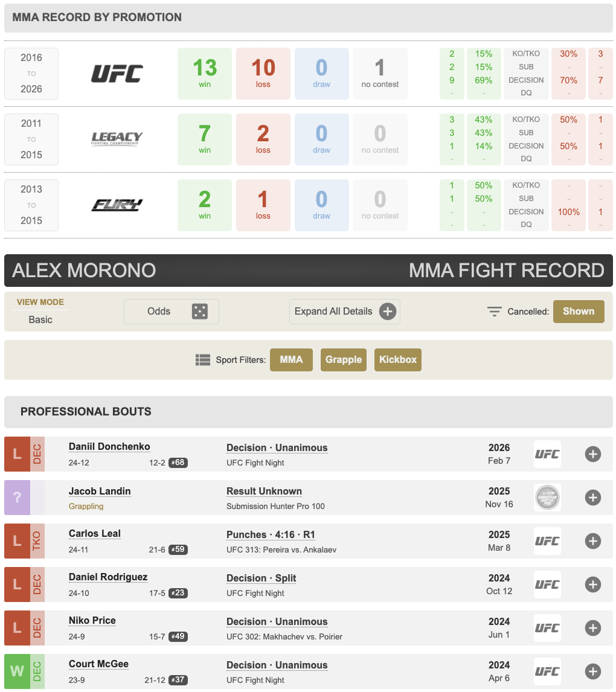Viewport: 616px width, 692px height.
Task: Disable the Kickbox sport filter
Action: coord(397,360)
